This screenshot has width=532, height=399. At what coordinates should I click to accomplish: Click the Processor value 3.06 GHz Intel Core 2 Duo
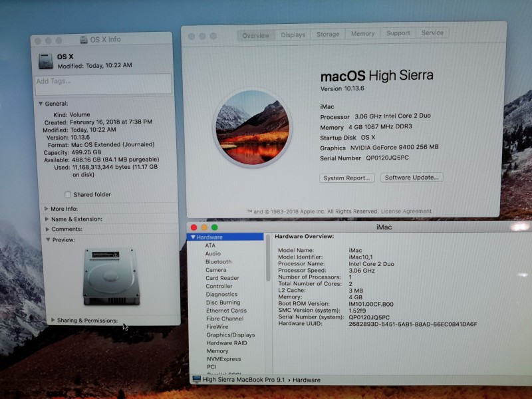[392, 116]
